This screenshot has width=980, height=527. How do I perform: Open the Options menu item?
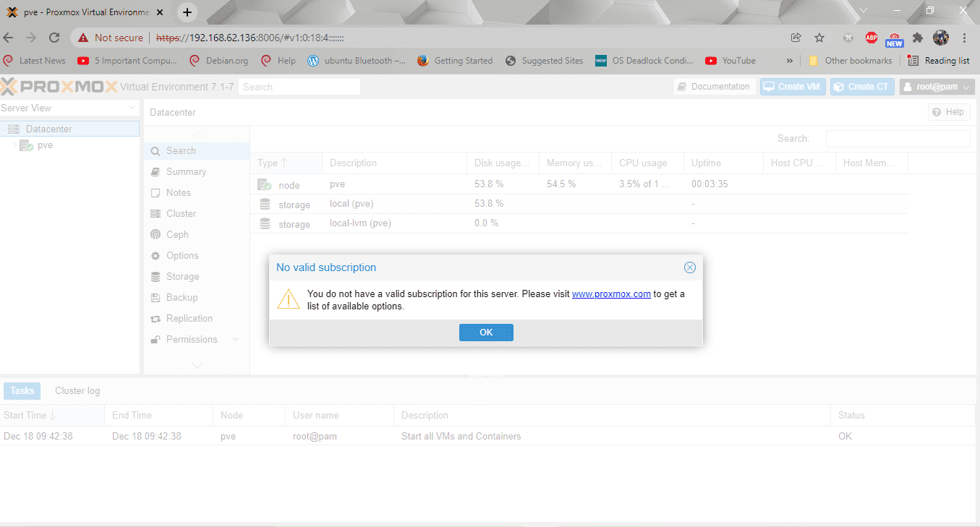(197, 255)
